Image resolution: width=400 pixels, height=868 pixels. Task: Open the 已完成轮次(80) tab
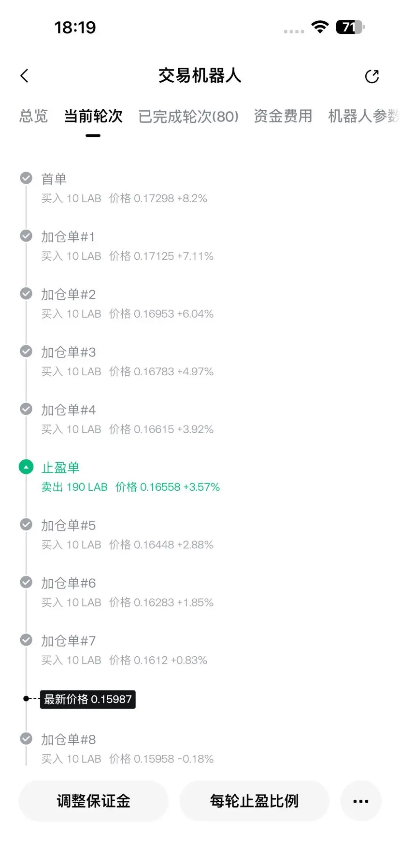tap(188, 117)
